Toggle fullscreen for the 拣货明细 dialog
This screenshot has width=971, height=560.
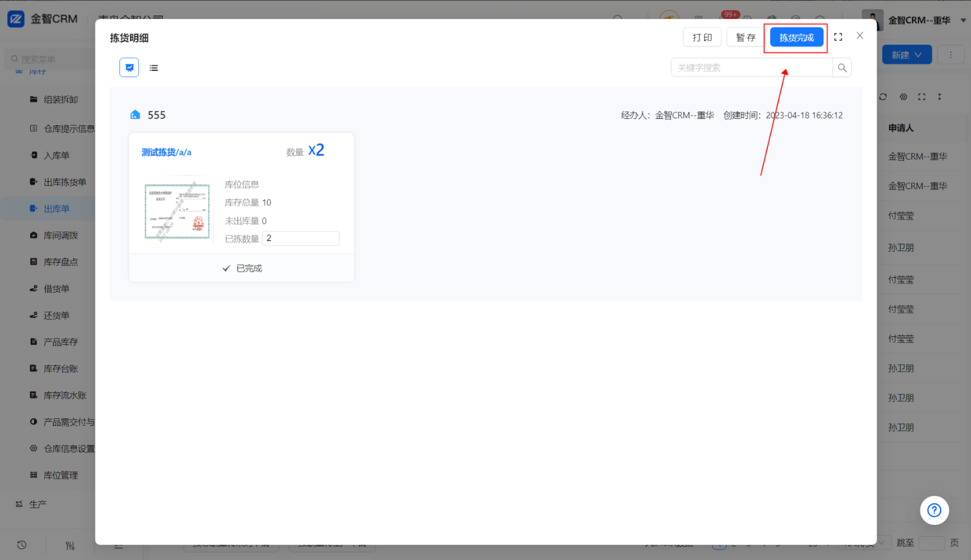point(838,37)
